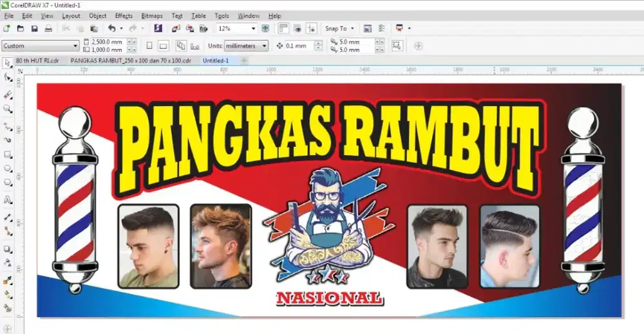Open the Effects menu
Image resolution: width=644 pixels, height=334 pixels.
[x=124, y=15]
